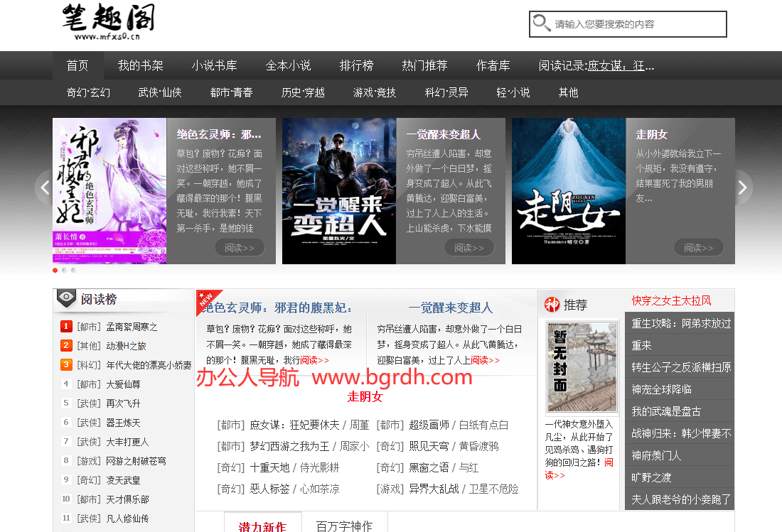782x532 pixels.
Task: Select the first carousel indicator dot
Action: [x=55, y=270]
